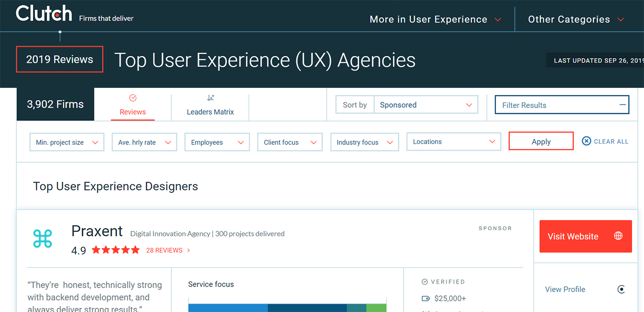Click Digital Innovation Agency tagline
The width and height of the screenshot is (644, 312).
[x=170, y=234]
